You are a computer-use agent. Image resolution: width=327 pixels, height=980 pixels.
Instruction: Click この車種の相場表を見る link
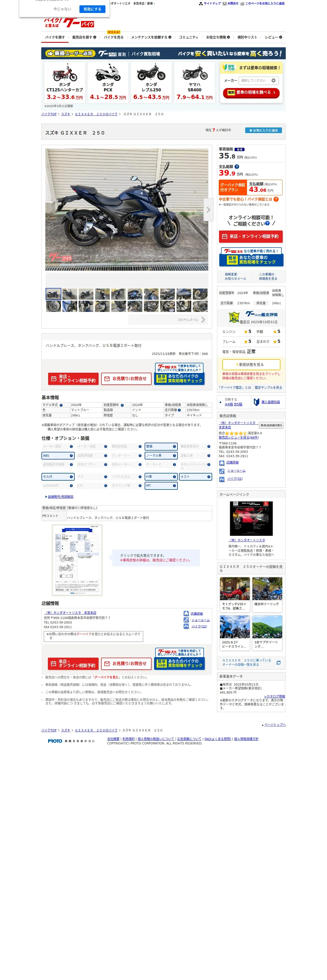268,276
